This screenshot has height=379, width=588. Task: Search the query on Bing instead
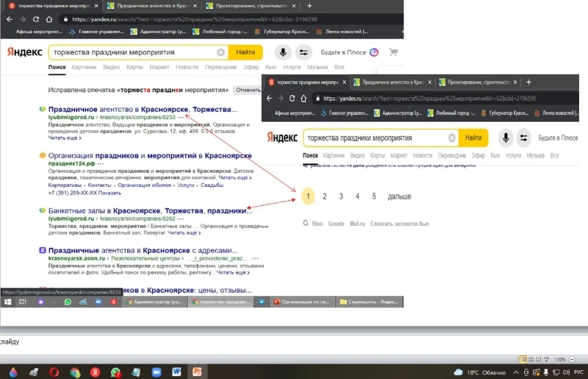(318, 224)
